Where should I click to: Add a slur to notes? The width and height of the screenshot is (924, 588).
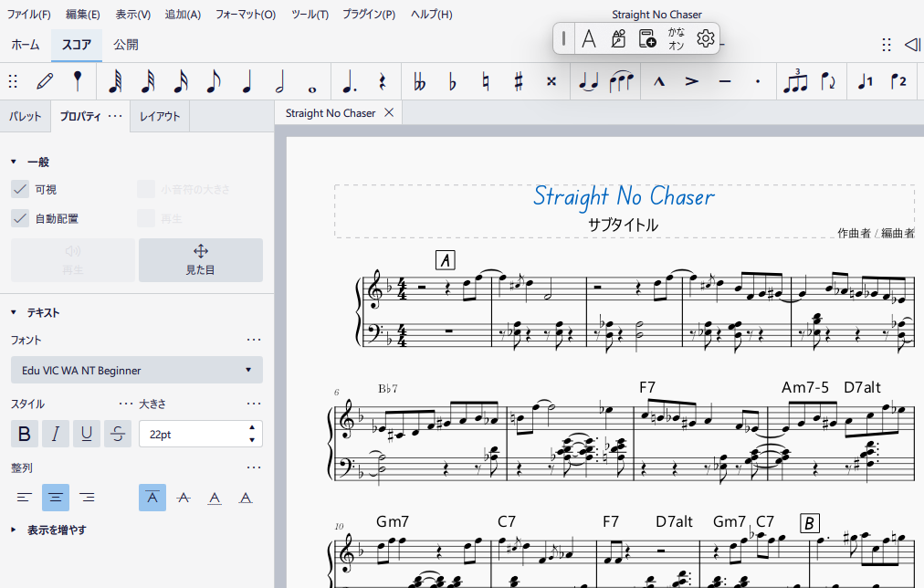click(x=622, y=81)
